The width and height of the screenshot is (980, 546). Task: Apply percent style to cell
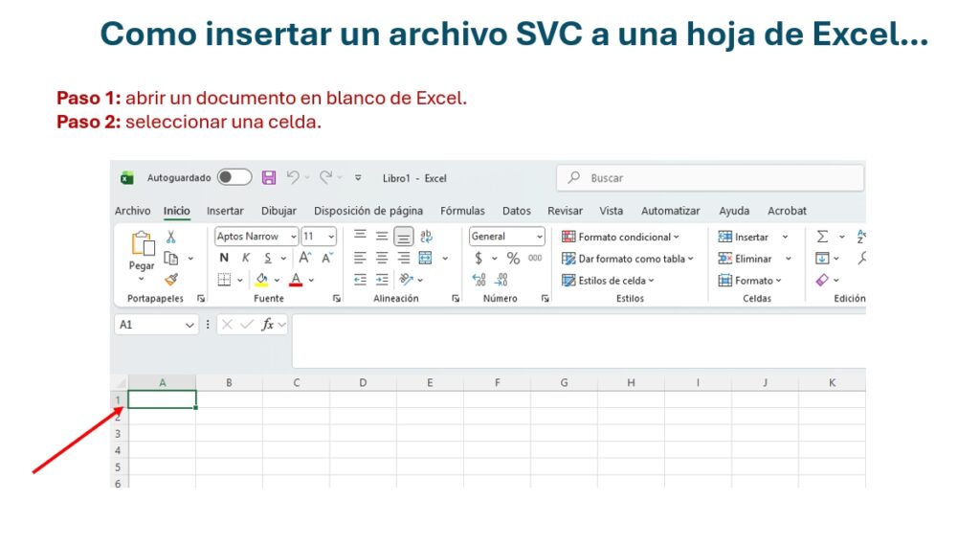(513, 259)
